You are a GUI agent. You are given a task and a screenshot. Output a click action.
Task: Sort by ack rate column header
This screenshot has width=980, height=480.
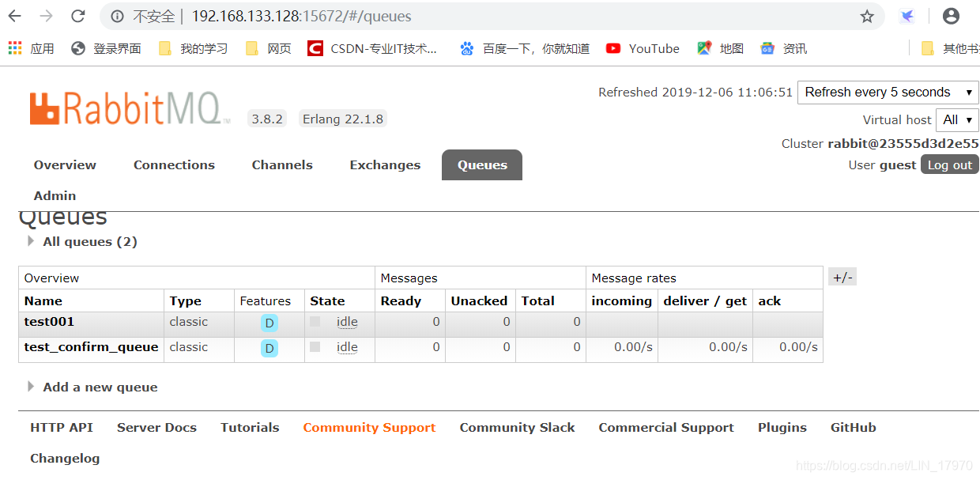click(x=769, y=301)
